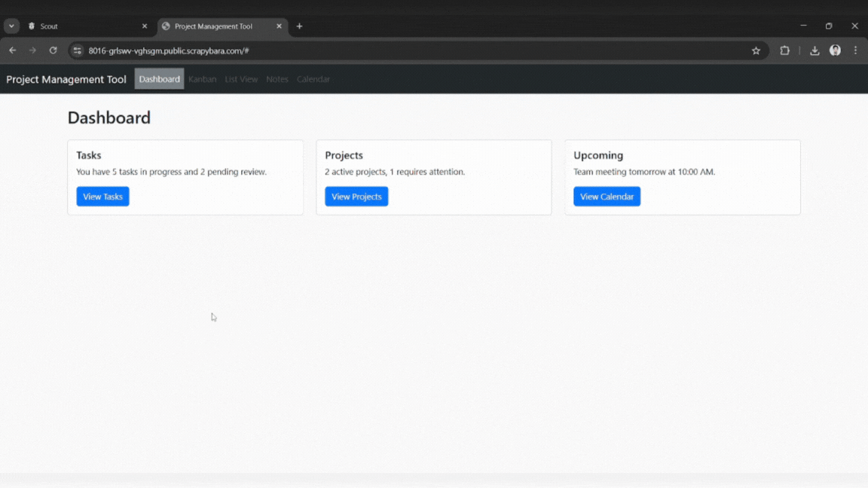The width and height of the screenshot is (868, 488).
Task: Click the forward navigation arrow
Action: click(x=32, y=50)
